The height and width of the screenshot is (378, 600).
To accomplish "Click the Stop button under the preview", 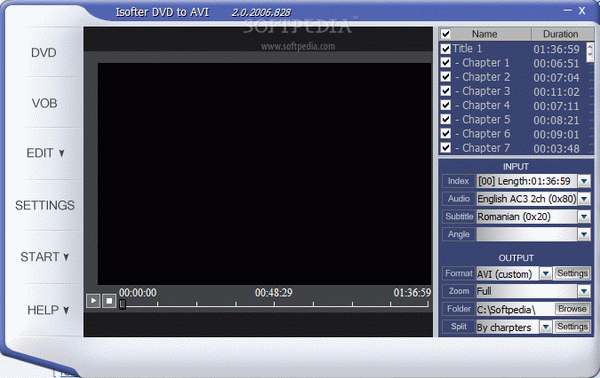I will pos(109,301).
